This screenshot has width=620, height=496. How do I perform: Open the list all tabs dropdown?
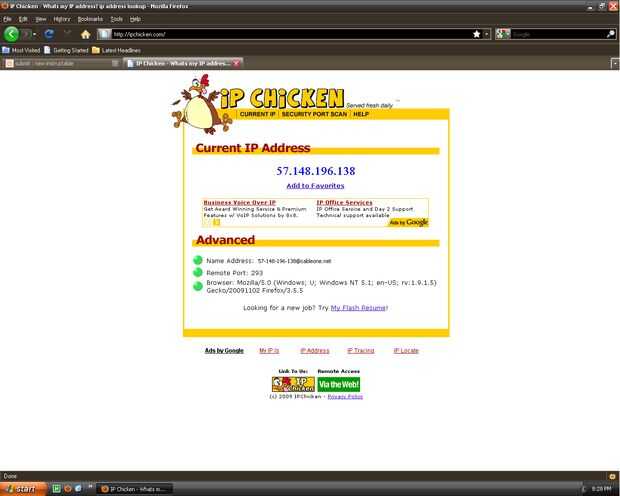[615, 63]
